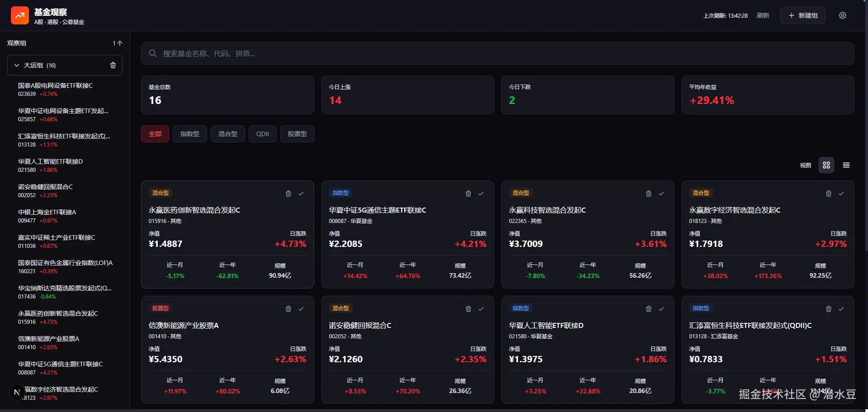The height and width of the screenshot is (412, 868).
Task: Delete 华夏中证5G通信主题ETF联接C card
Action: [468, 194]
